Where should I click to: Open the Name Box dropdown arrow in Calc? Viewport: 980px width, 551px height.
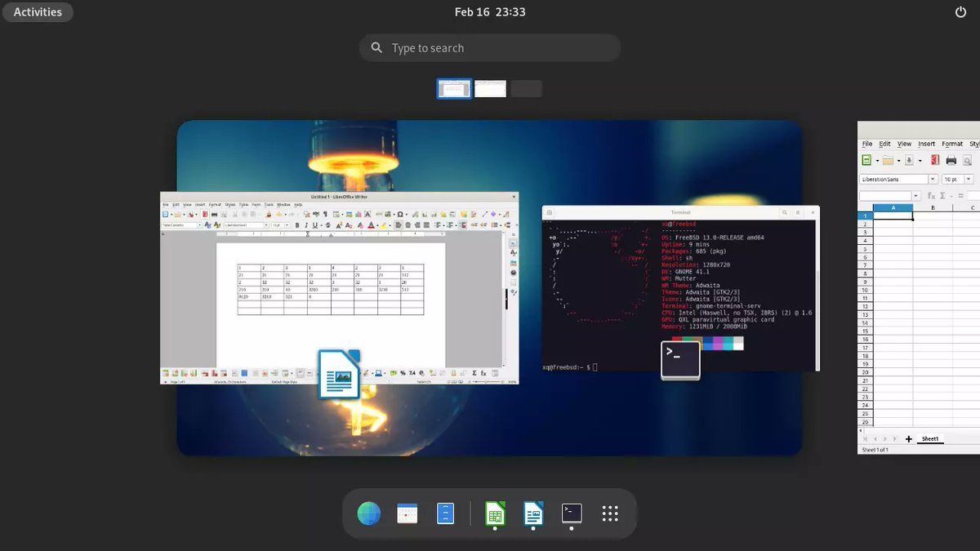coord(916,196)
